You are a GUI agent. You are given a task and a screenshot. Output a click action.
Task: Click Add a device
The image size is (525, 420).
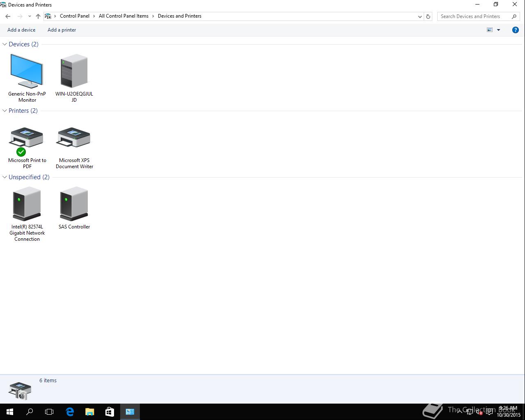tap(21, 30)
